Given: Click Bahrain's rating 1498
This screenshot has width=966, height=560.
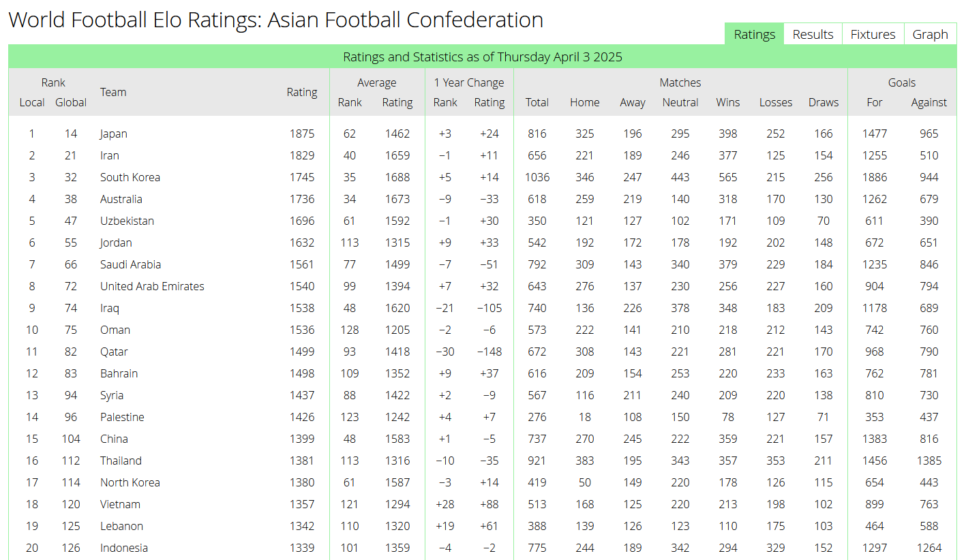Looking at the screenshot, I should click(302, 373).
